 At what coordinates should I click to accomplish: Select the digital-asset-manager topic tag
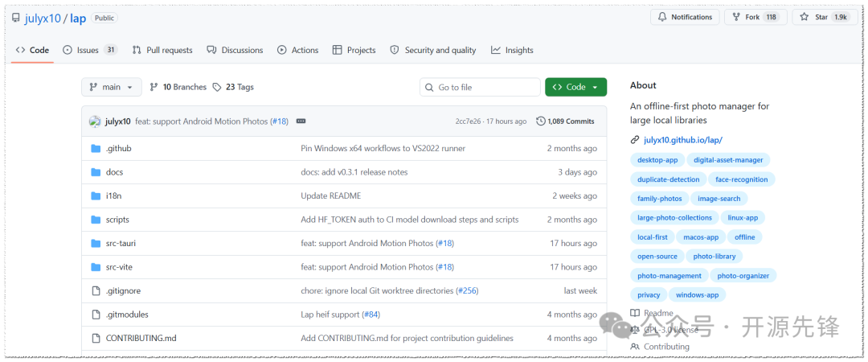pyautogui.click(x=728, y=160)
